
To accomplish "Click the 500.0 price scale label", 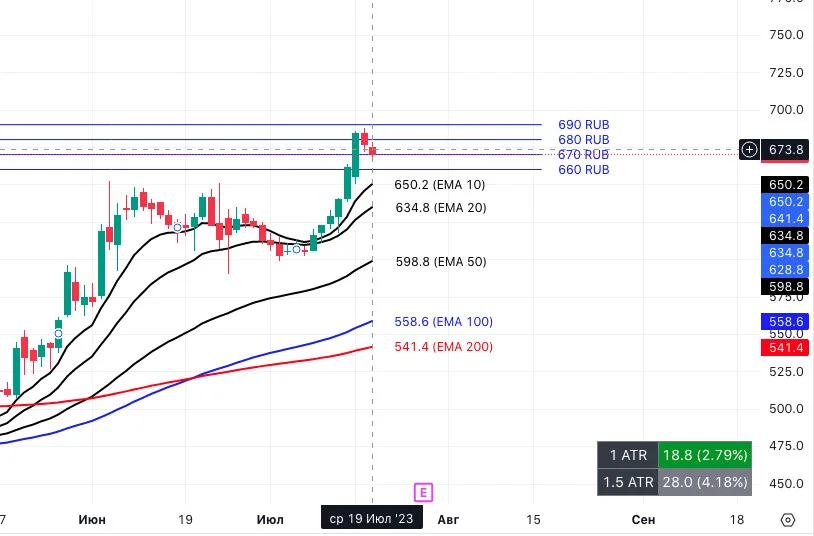I will tap(786, 409).
